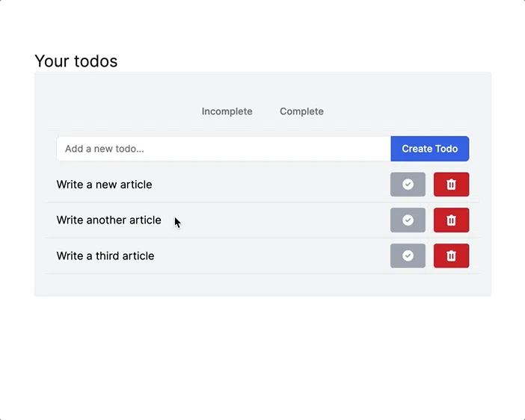Click blank white page area beneath the todos panel

point(262,355)
